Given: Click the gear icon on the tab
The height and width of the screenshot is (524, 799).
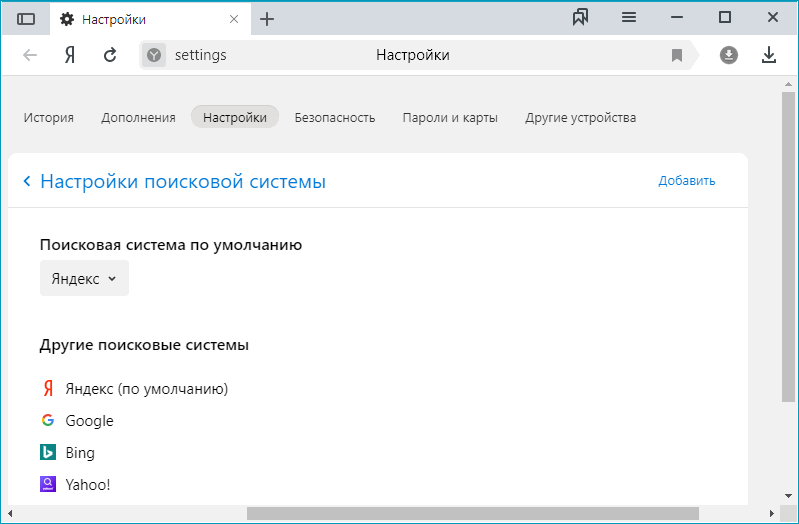Looking at the screenshot, I should tap(67, 19).
